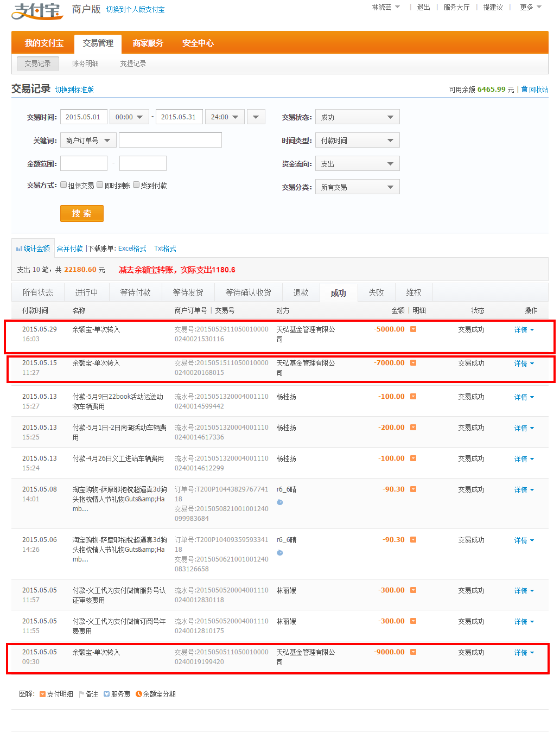Click payment detail icon for the -5000.00 transaction
This screenshot has width=560, height=733.
click(413, 329)
